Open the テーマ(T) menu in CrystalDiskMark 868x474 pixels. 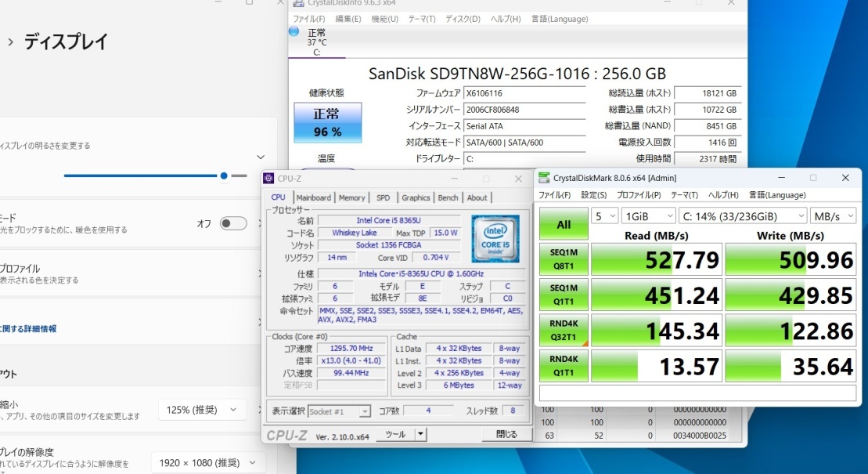coord(684,195)
